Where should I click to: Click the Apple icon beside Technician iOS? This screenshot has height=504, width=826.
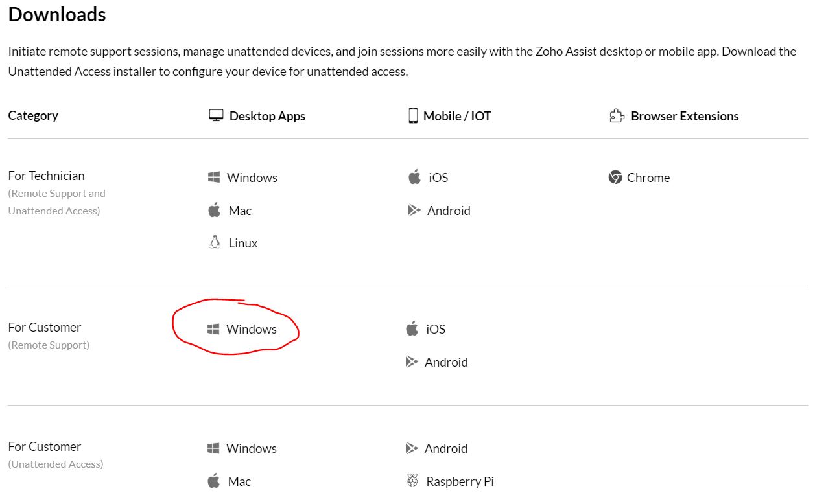pos(414,177)
